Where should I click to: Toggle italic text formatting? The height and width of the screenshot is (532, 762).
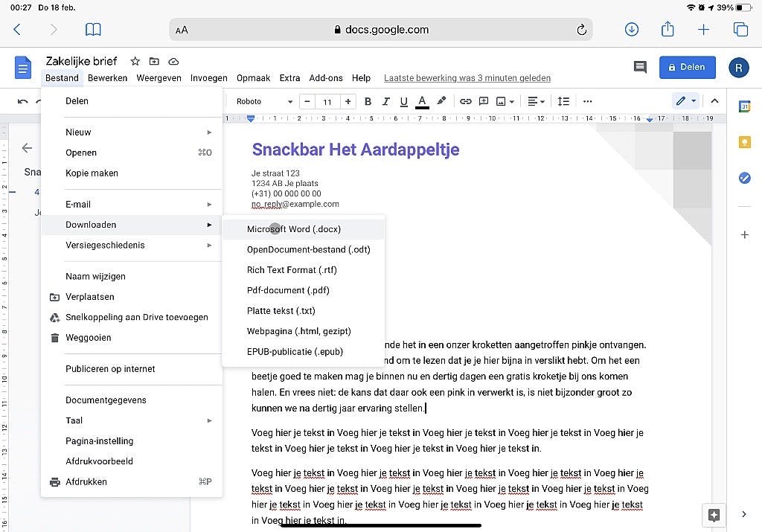point(385,101)
